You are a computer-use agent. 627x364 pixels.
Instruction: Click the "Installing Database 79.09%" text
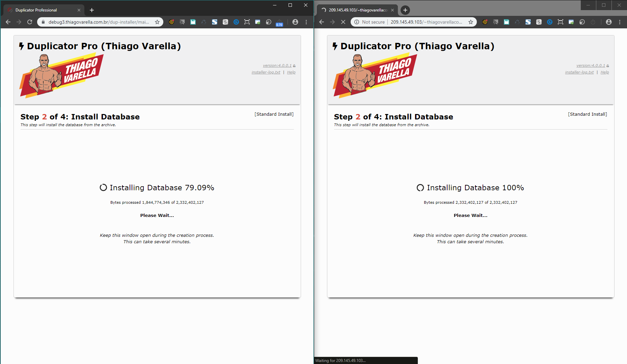coord(162,188)
